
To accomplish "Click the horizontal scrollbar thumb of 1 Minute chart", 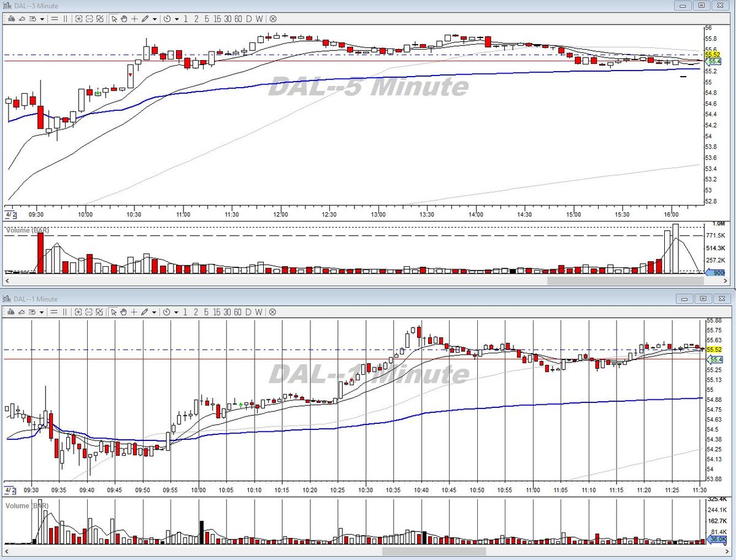I will coord(434,551).
